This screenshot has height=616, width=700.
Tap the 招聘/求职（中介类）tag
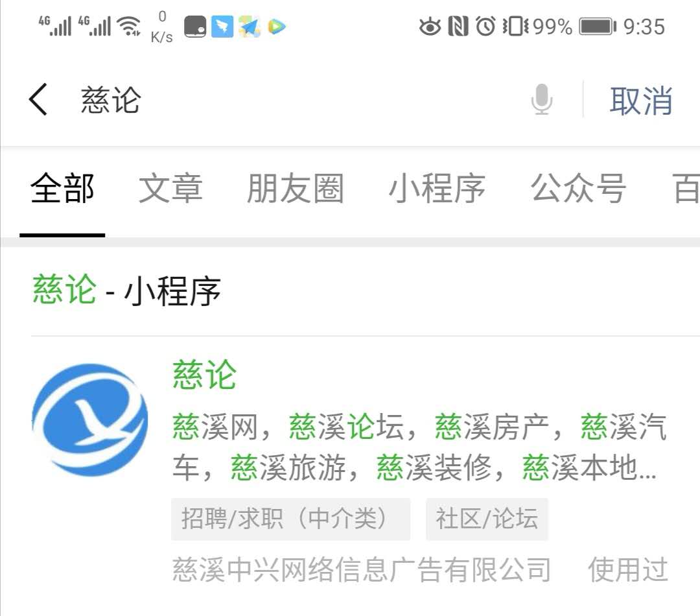pyautogui.click(x=290, y=519)
